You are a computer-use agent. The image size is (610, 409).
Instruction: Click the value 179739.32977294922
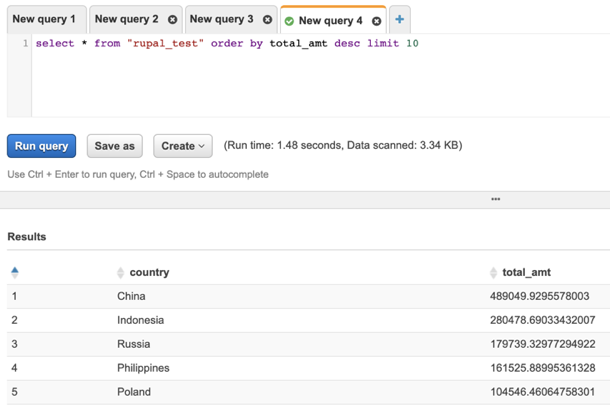[543, 344]
